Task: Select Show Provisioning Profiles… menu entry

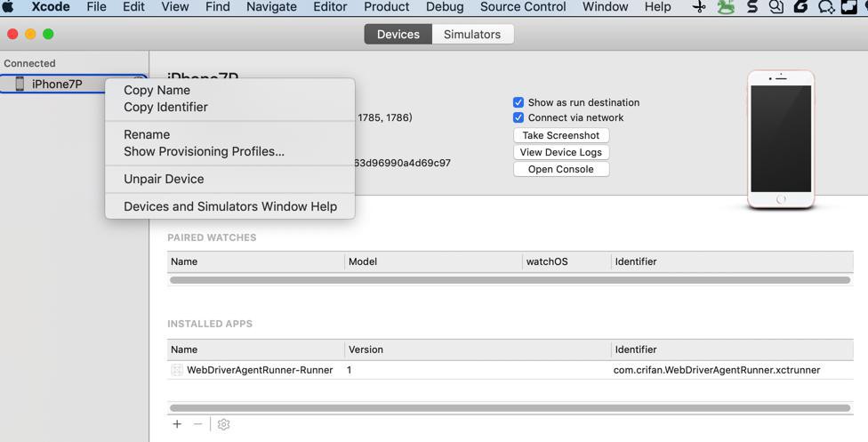Action: (x=204, y=151)
